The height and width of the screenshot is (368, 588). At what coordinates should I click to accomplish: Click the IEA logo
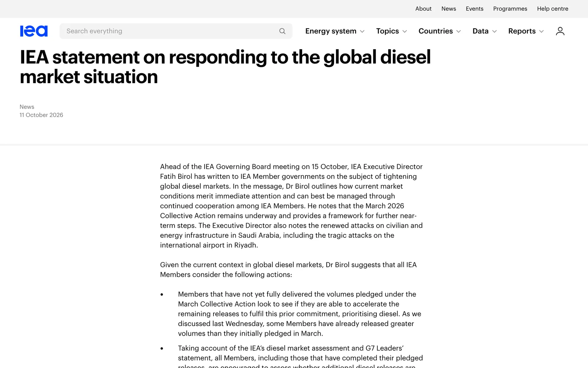pos(34,31)
